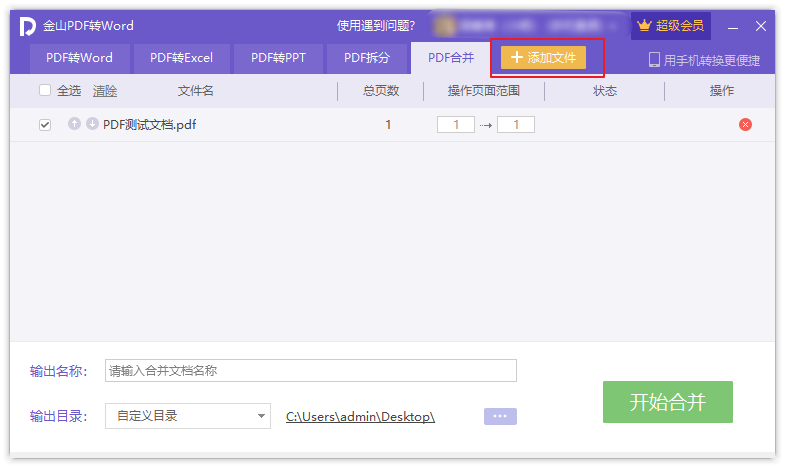Switch to the PDF转PPT tab
The image size is (785, 468).
click(x=278, y=58)
